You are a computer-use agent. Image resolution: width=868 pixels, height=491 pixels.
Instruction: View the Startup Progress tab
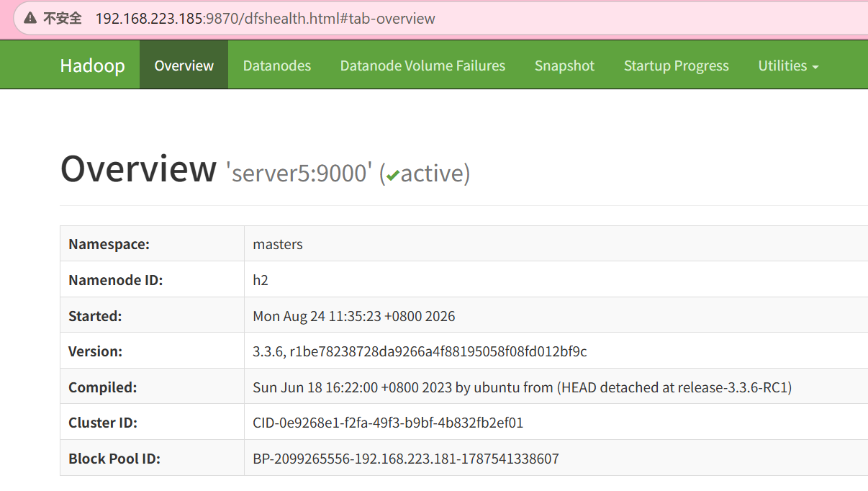pyautogui.click(x=677, y=66)
